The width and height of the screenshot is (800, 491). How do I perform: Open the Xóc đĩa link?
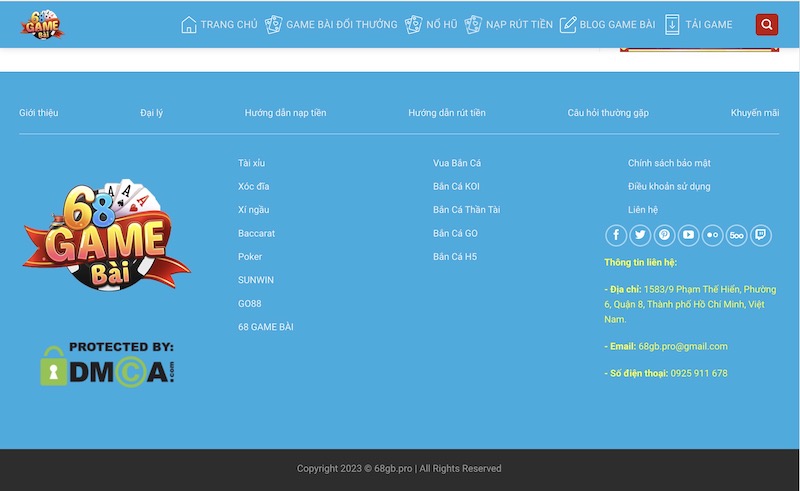[253, 186]
